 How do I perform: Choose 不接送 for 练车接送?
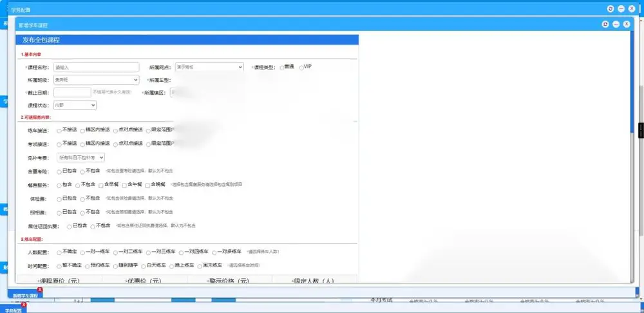point(59,131)
